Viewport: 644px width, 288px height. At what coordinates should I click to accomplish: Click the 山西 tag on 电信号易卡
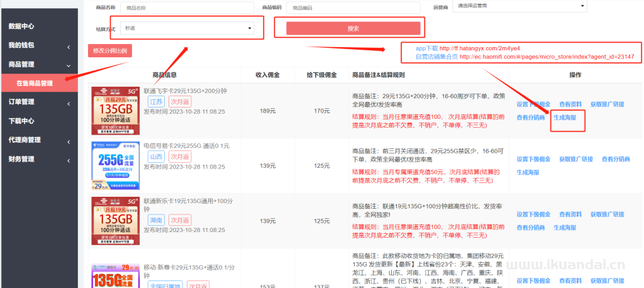coord(156,157)
